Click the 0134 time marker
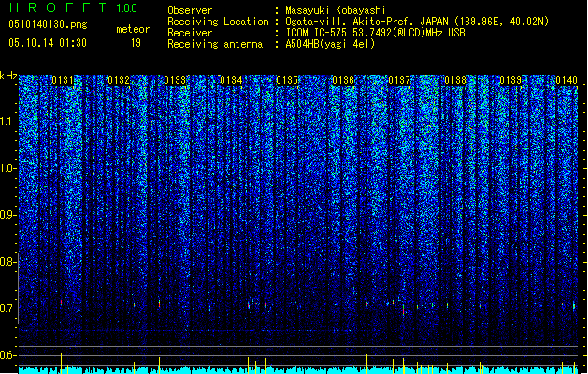This screenshot has width=588, height=374. click(x=231, y=80)
